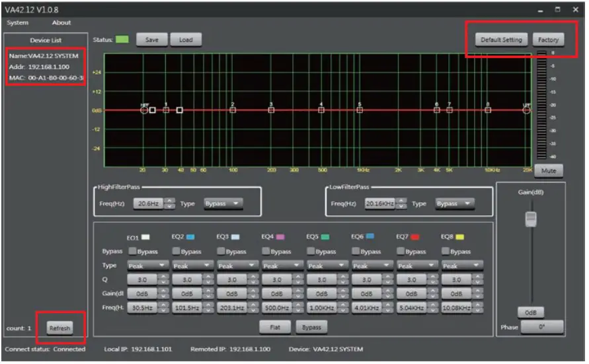Click the EQ5 frequency stepper arrows
Image resolution: width=589 pixels, height=364 pixels.
coord(343,308)
